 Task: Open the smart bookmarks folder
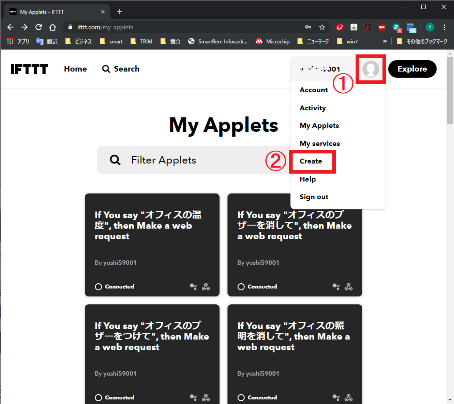click(x=111, y=41)
